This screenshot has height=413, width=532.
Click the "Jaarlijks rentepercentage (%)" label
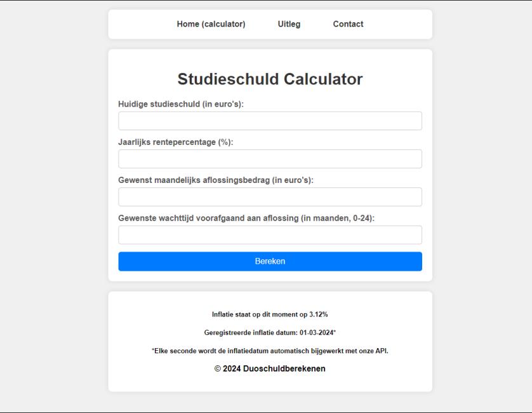(x=176, y=142)
